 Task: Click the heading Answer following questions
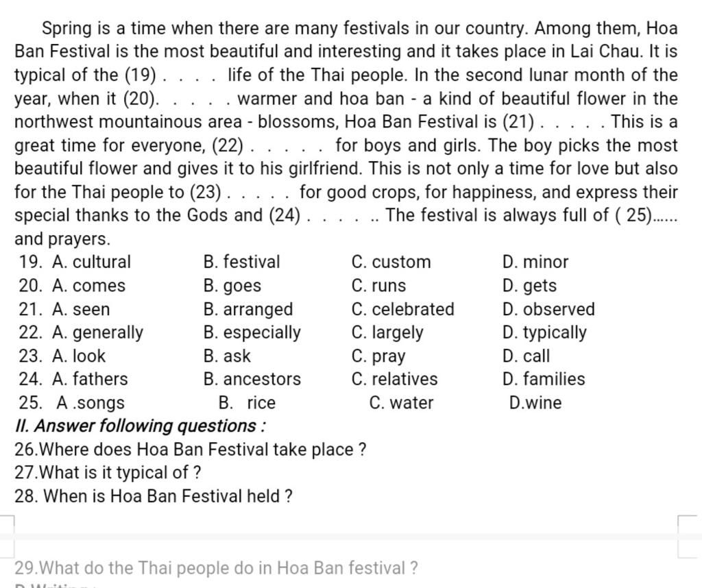[x=140, y=426]
